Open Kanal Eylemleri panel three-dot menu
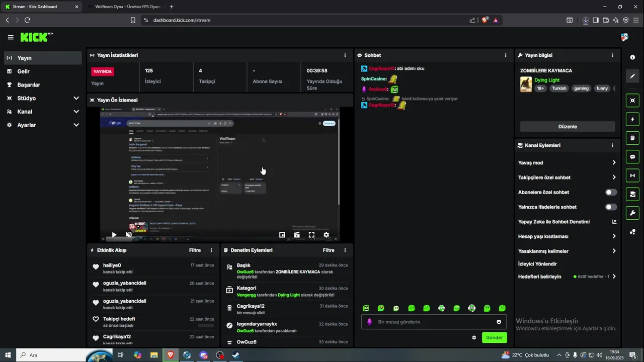644x362 pixels. point(612,145)
